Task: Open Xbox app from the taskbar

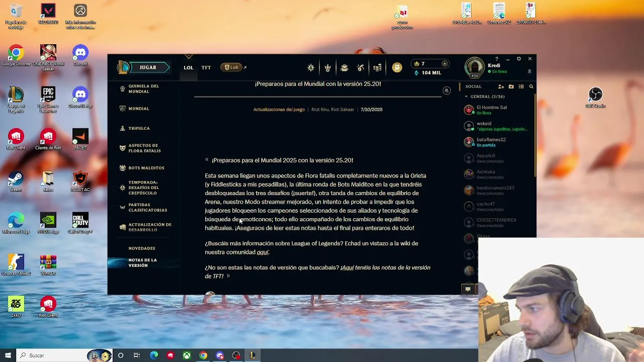Action: click(x=187, y=355)
